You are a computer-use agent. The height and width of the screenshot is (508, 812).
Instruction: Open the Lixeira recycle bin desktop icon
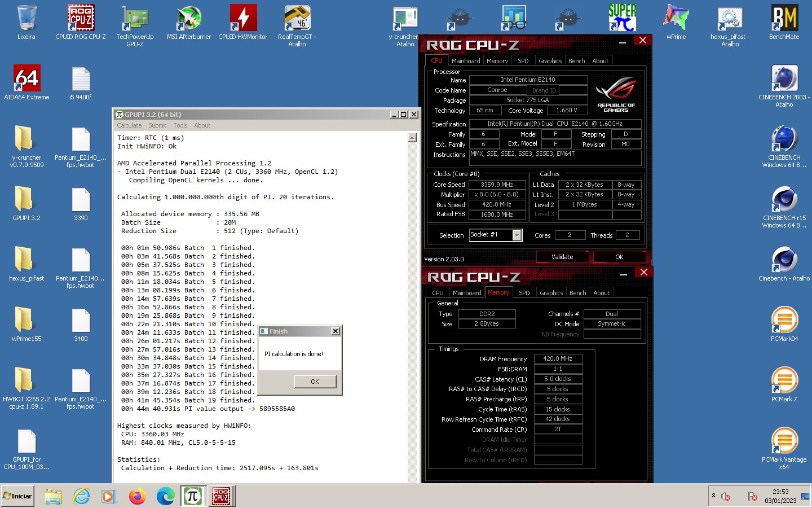pyautogui.click(x=27, y=23)
